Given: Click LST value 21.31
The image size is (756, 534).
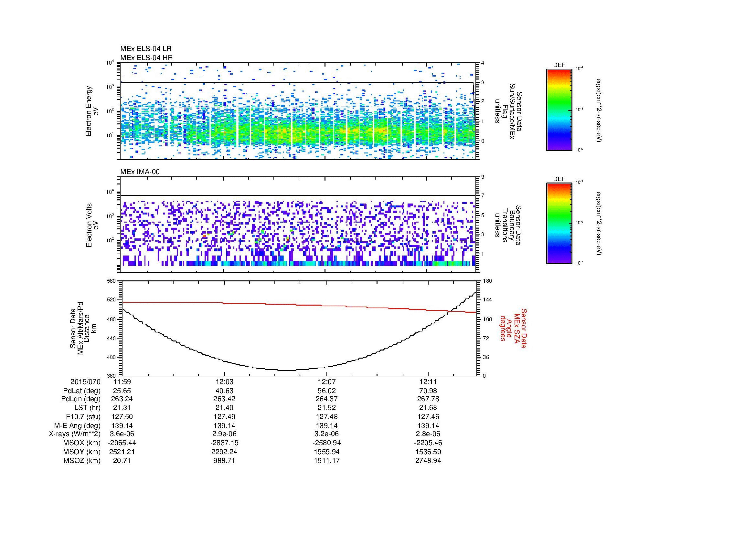Looking at the screenshot, I should (122, 408).
